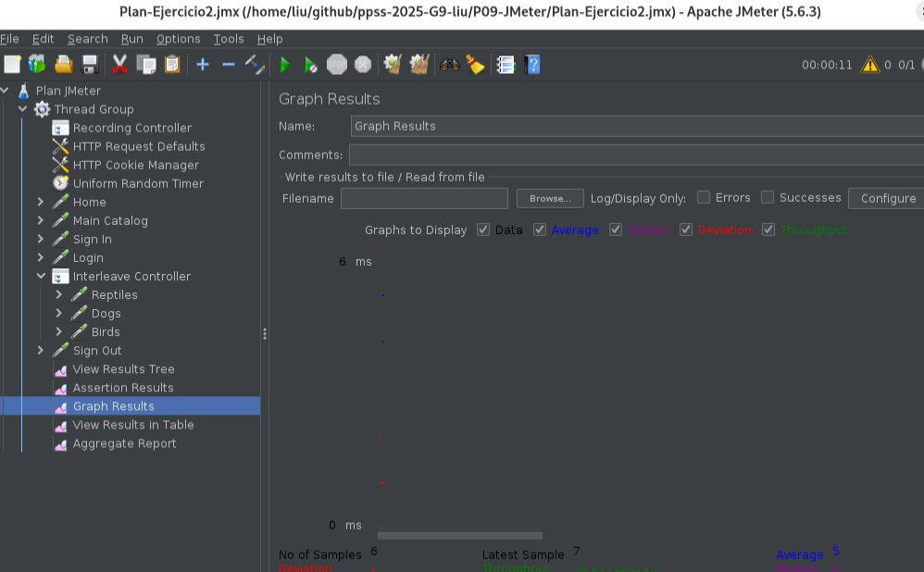The image size is (924, 572).
Task: Focus the Name input field
Action: 637,126
